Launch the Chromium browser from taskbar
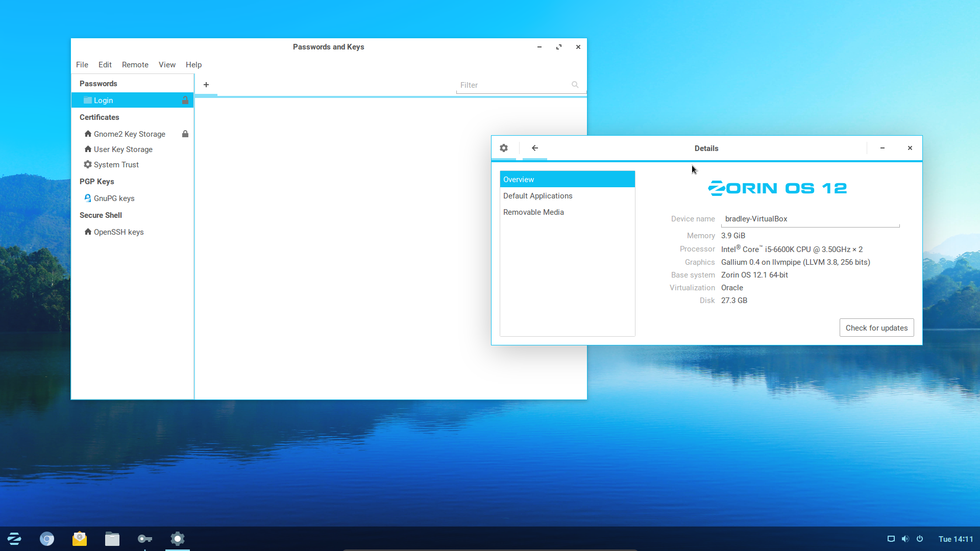Screen dimensions: 980x551 click(x=47, y=539)
